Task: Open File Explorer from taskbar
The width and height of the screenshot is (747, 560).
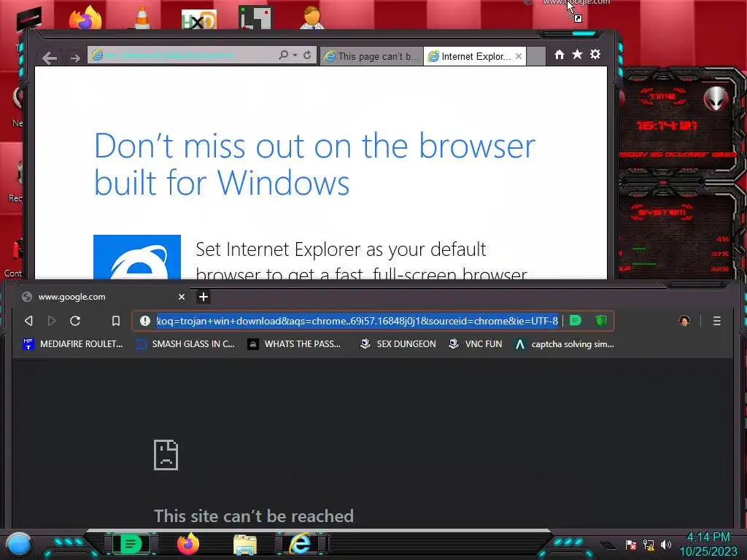Action: point(245,545)
